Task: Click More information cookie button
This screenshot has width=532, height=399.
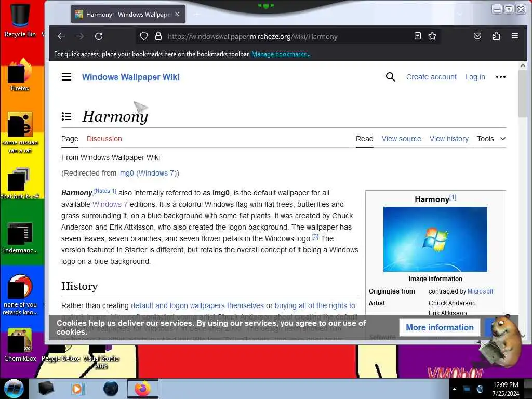Action: point(440,327)
